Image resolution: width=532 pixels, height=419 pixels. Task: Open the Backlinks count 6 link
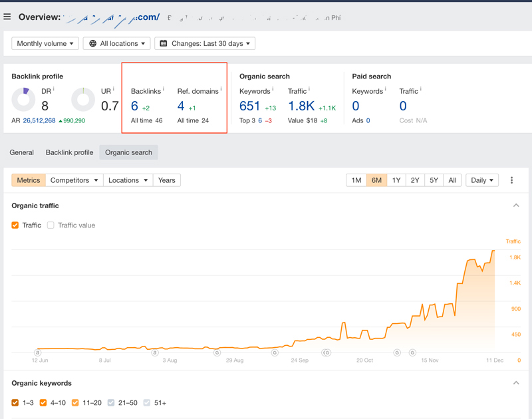coord(135,106)
